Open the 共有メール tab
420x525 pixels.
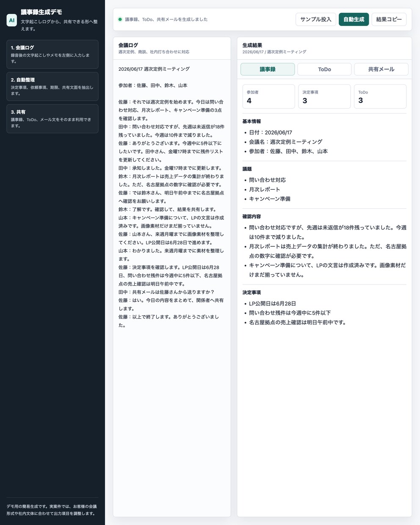pyautogui.click(x=381, y=69)
